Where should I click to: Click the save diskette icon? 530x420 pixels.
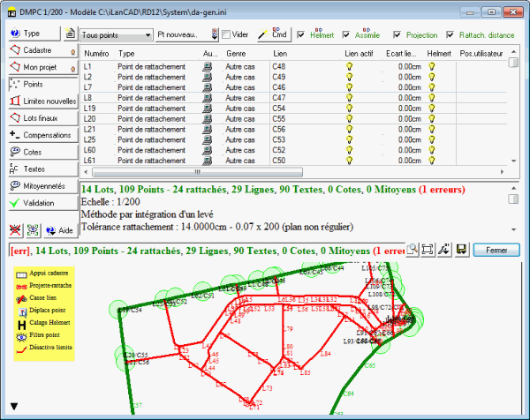(x=460, y=251)
